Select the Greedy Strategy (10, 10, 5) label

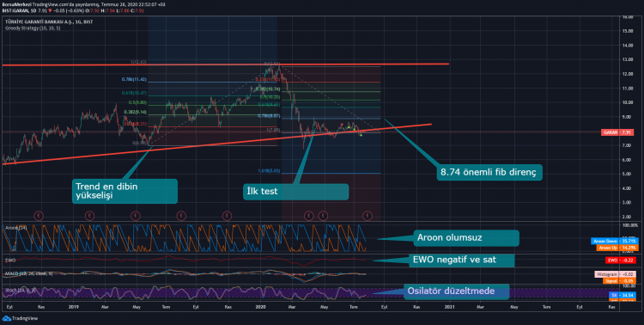[33, 28]
